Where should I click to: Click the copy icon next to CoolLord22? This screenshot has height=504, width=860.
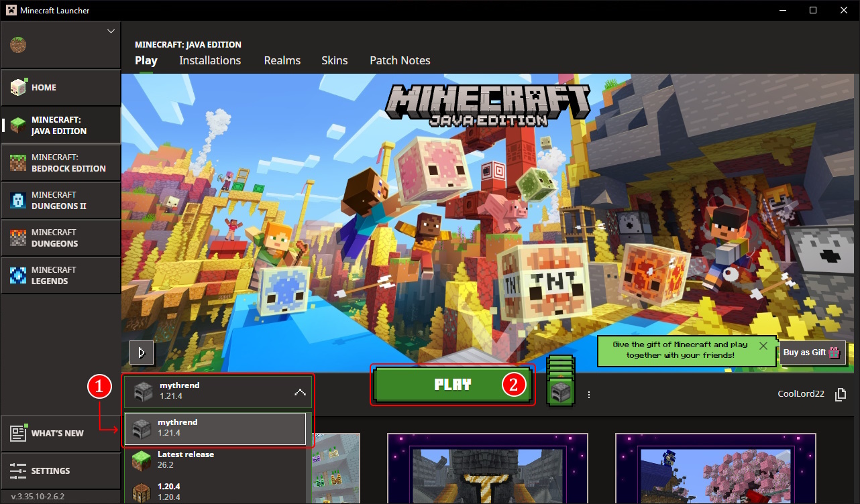(840, 395)
